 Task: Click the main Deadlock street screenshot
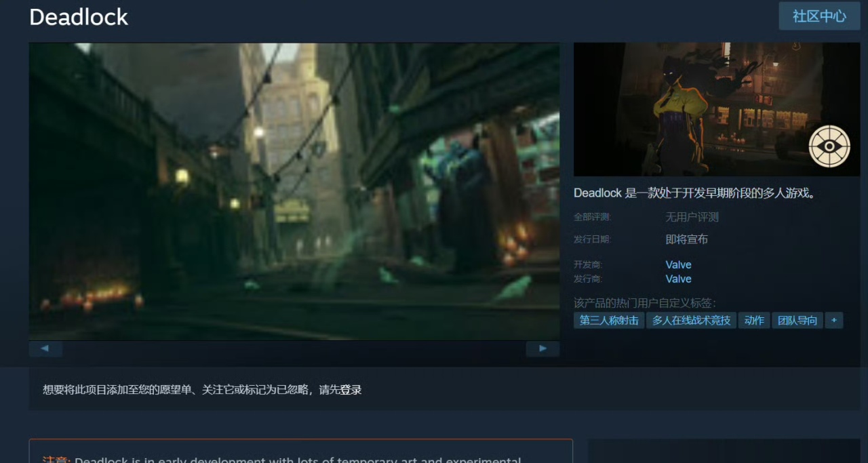tap(294, 191)
